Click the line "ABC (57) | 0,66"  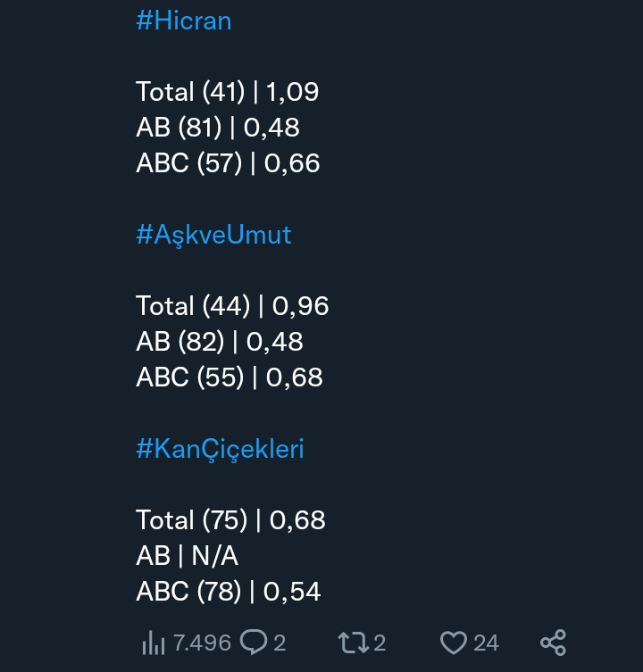(228, 163)
